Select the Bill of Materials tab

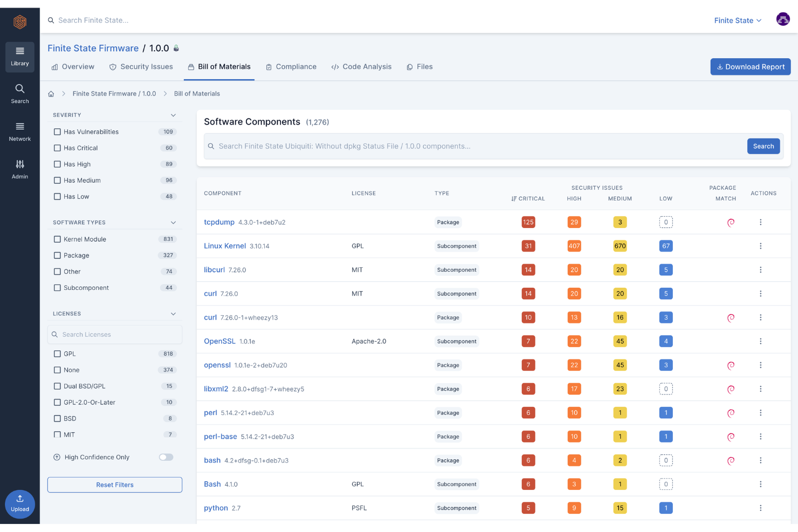coord(219,67)
